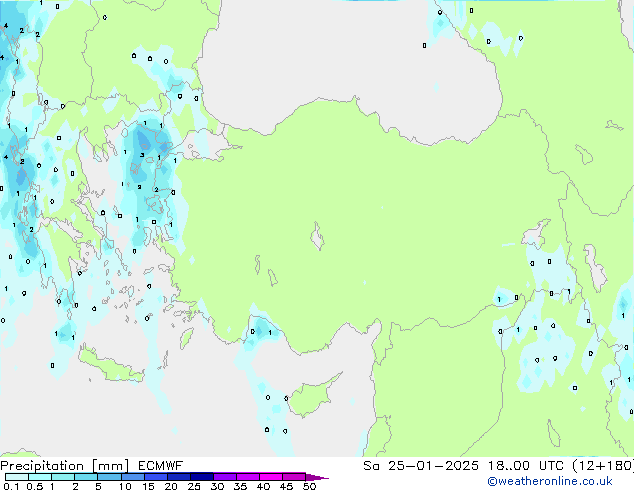
Task: Pick the medium blue 10 mm legend swatch
Action: coord(132,477)
